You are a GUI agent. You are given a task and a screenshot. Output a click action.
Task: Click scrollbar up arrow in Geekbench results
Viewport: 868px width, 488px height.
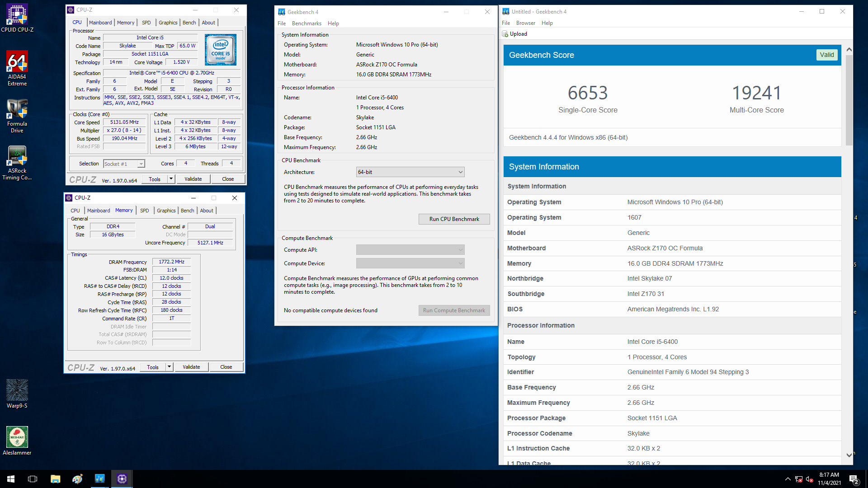pos(849,50)
